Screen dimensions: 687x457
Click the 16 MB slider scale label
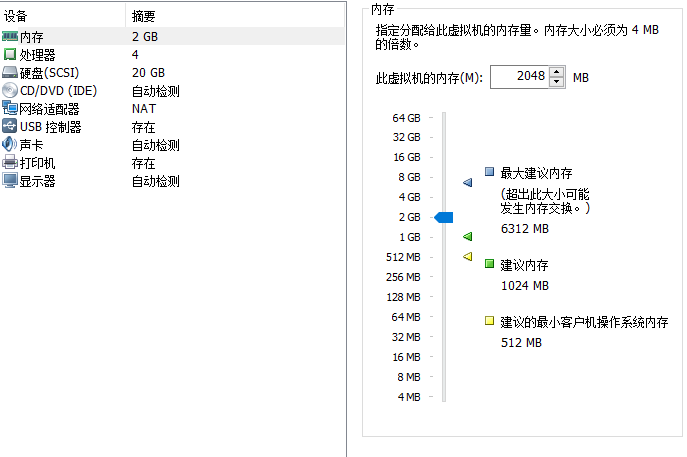(x=406, y=357)
